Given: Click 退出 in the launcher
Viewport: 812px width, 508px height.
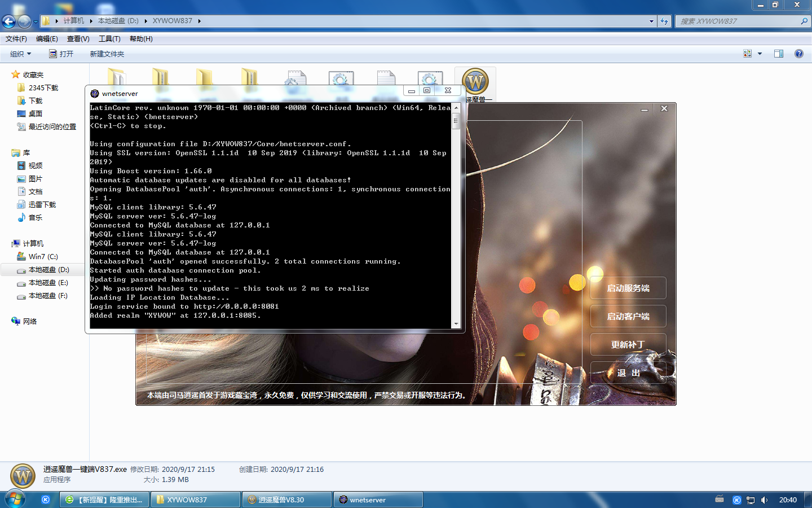Looking at the screenshot, I should pos(628,373).
